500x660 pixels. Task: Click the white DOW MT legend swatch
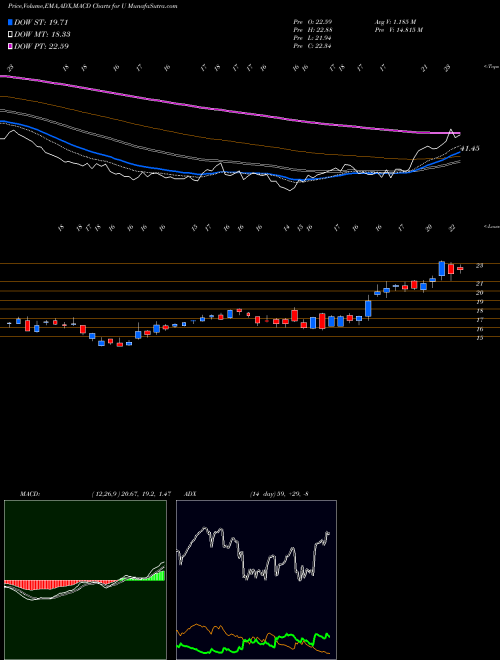[11, 35]
